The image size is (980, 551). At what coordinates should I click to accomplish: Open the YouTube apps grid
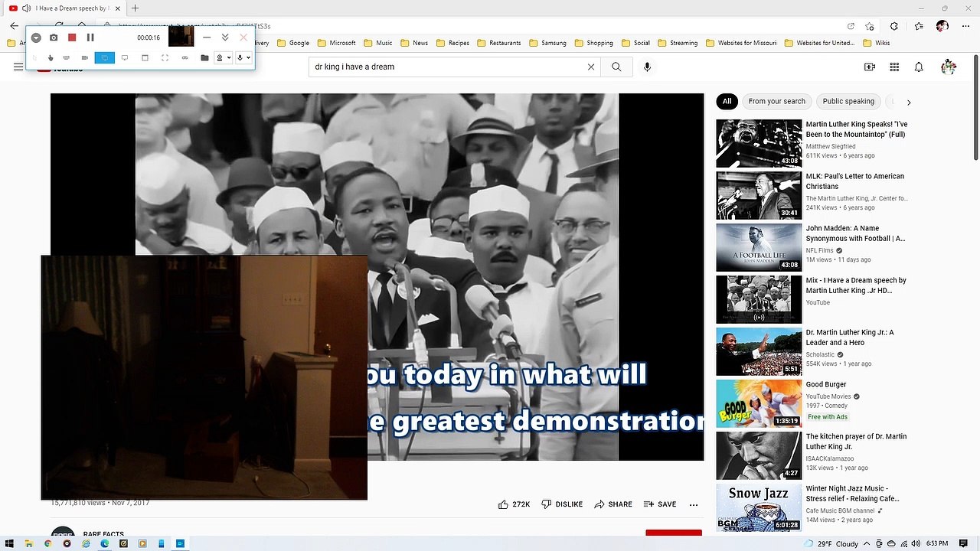click(x=894, y=67)
